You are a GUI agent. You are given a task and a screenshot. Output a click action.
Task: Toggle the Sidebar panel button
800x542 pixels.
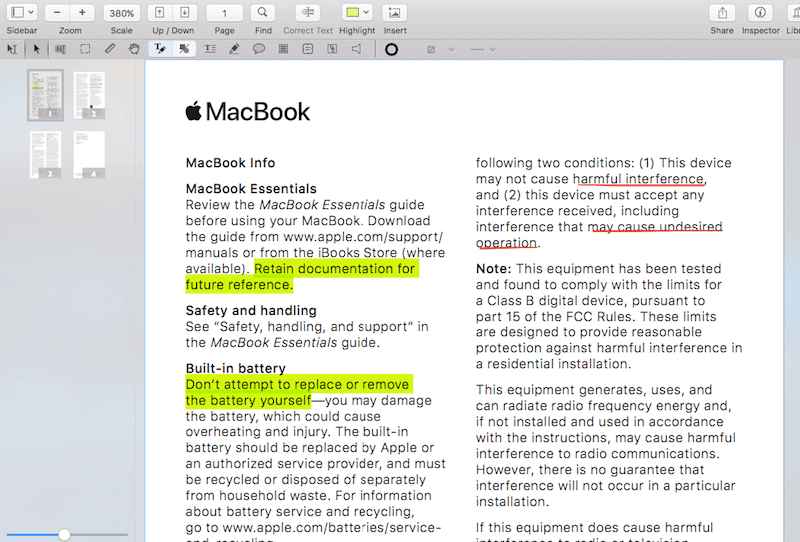17,12
